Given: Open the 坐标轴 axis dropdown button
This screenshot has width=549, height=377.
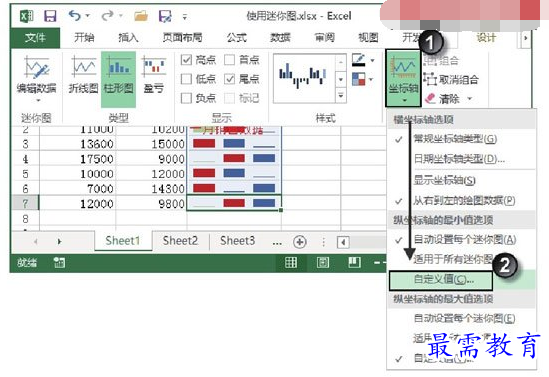Looking at the screenshot, I should (x=403, y=78).
